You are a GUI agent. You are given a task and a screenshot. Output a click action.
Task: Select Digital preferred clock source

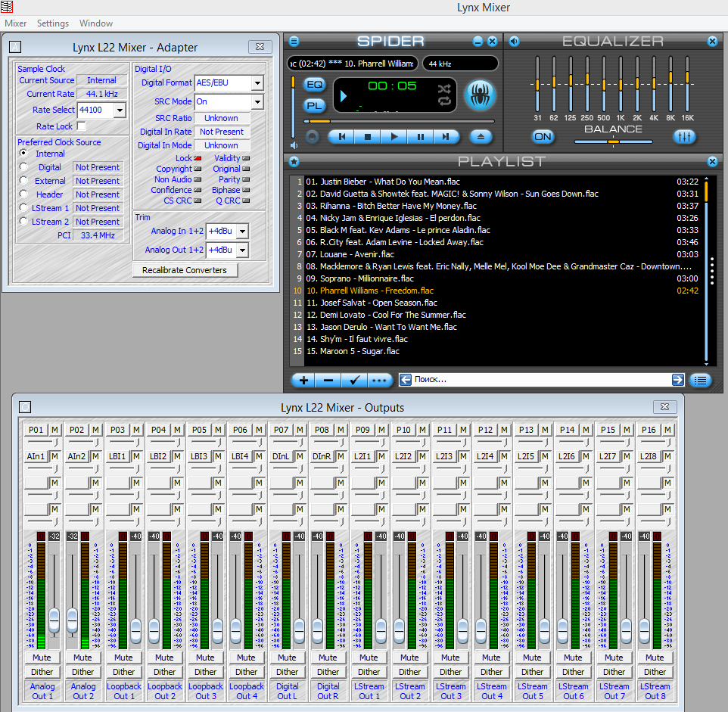coord(23,166)
